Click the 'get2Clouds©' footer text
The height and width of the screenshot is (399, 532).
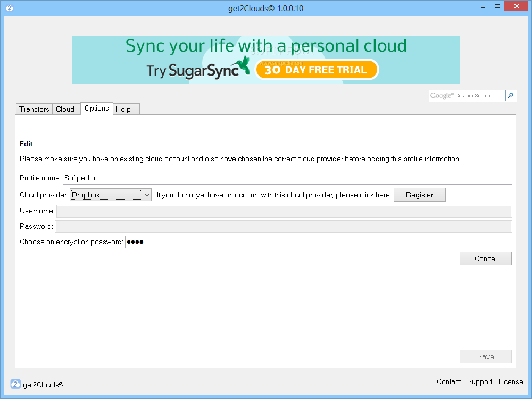[43, 385]
